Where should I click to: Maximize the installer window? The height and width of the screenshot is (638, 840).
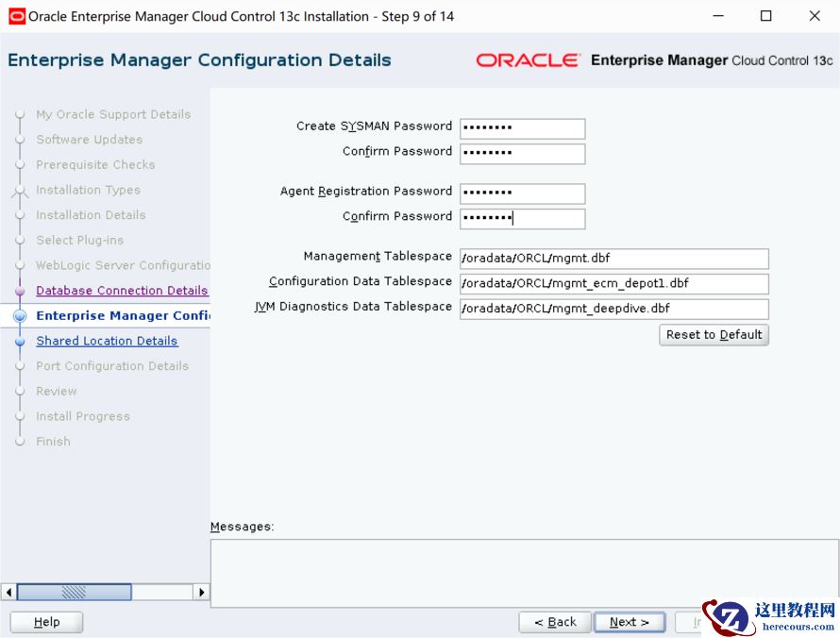tap(766, 16)
